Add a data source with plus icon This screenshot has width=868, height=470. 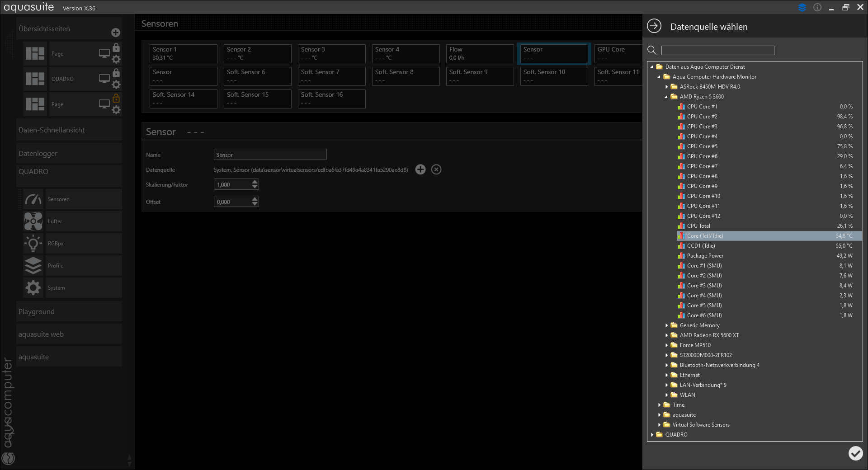pos(420,169)
